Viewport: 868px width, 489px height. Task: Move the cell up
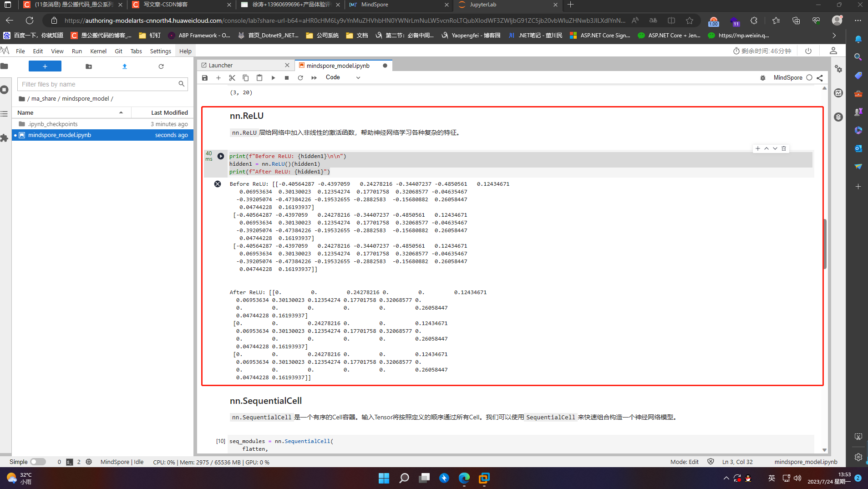click(766, 148)
